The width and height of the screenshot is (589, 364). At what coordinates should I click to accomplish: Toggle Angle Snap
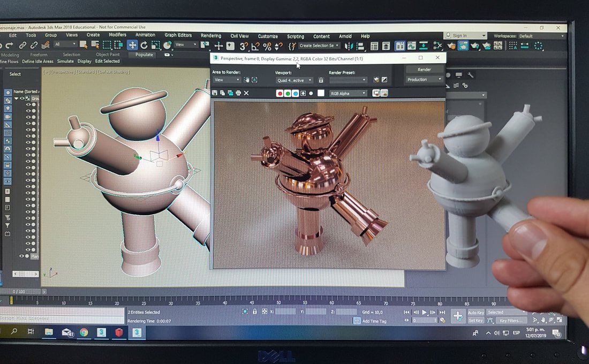coord(255,46)
